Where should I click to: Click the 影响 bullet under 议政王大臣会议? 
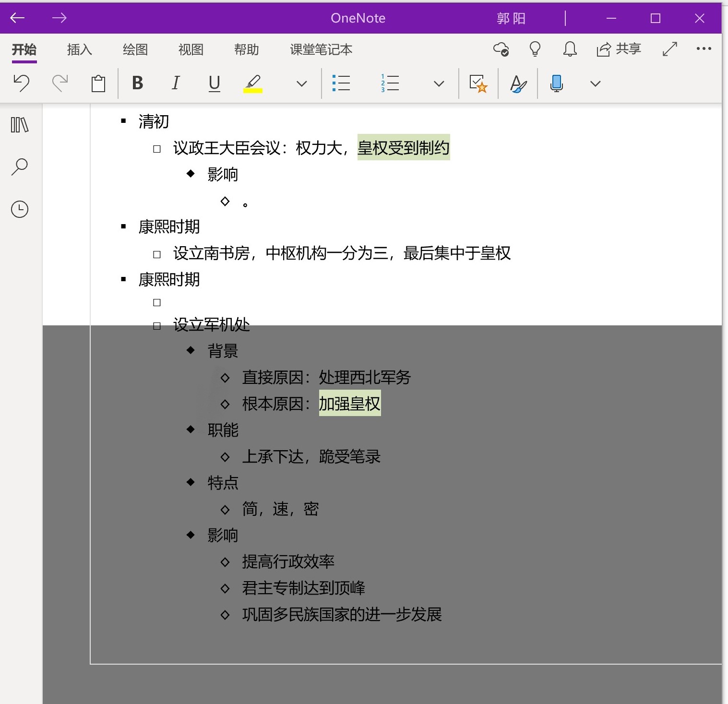(x=223, y=174)
